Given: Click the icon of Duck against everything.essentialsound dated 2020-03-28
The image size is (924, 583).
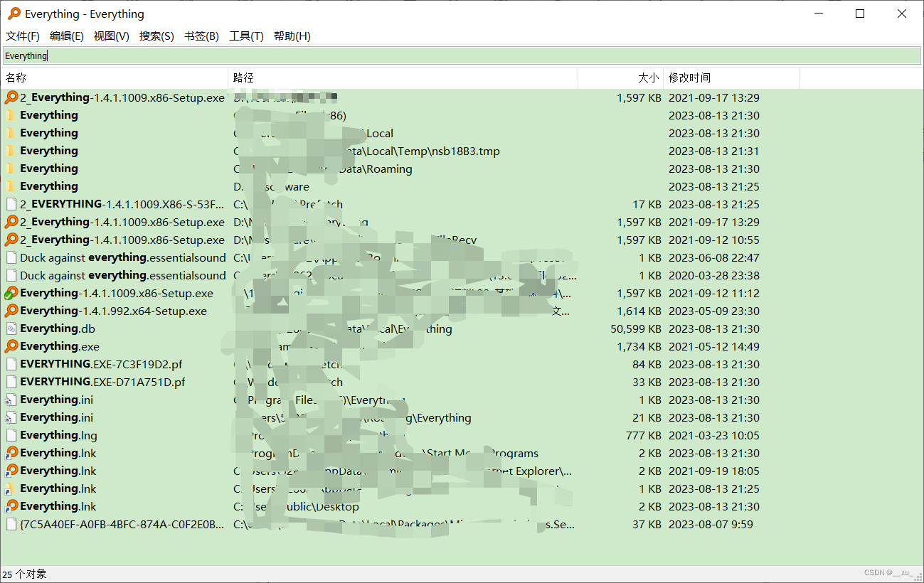Looking at the screenshot, I should (11, 275).
